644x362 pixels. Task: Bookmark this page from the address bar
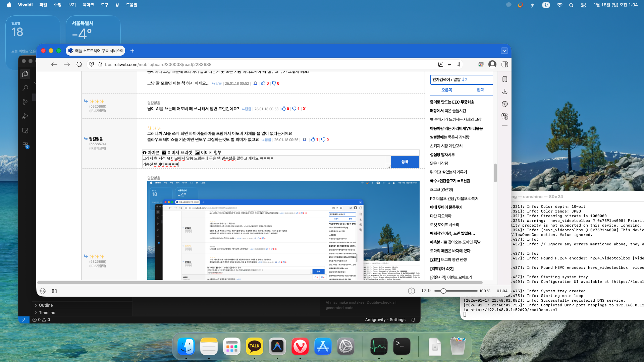(458, 64)
